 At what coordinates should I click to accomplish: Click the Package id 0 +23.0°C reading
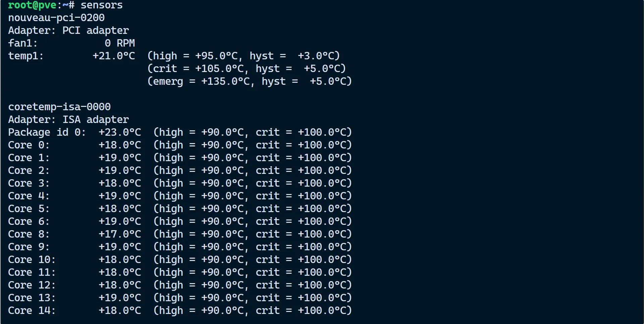[120, 132]
